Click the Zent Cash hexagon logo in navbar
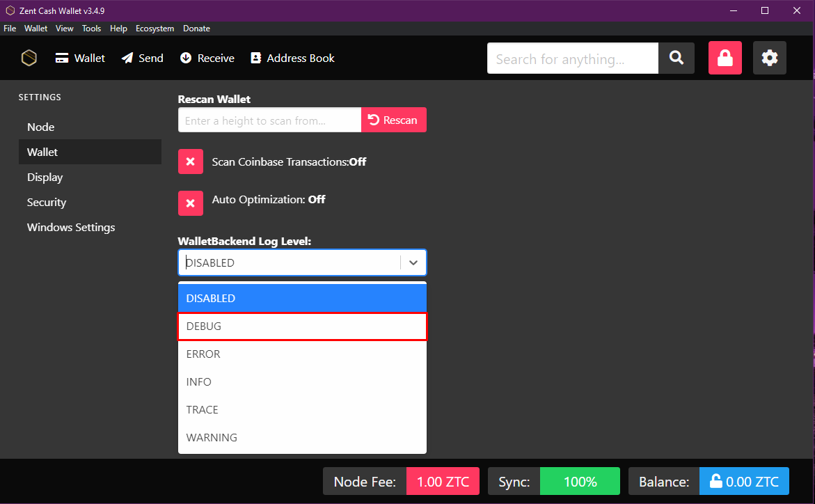 pyautogui.click(x=29, y=58)
